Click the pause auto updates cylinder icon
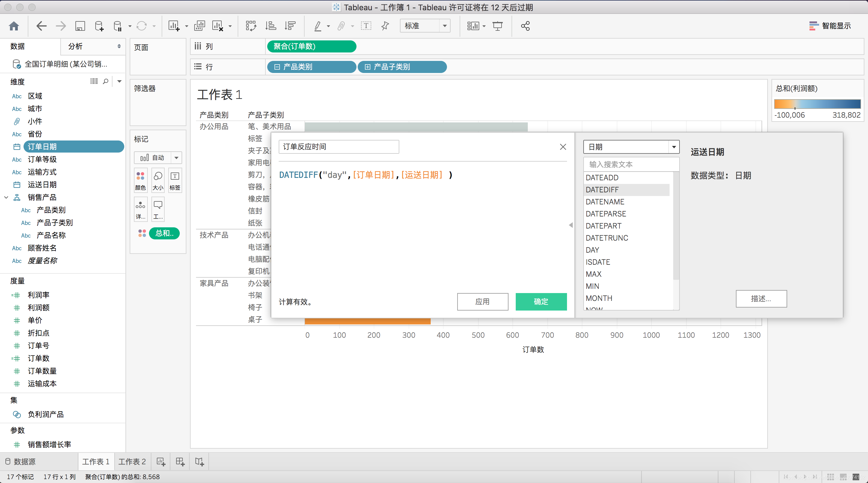Viewport: 868px width, 483px height. 117,26
